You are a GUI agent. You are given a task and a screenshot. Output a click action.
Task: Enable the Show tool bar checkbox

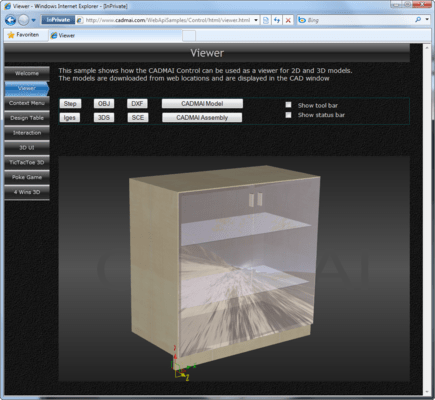(289, 105)
